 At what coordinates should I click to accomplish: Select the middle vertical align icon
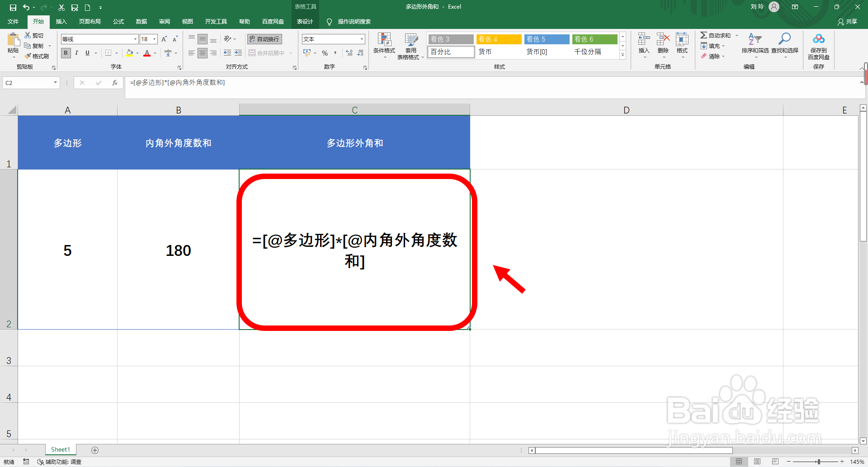coord(203,39)
